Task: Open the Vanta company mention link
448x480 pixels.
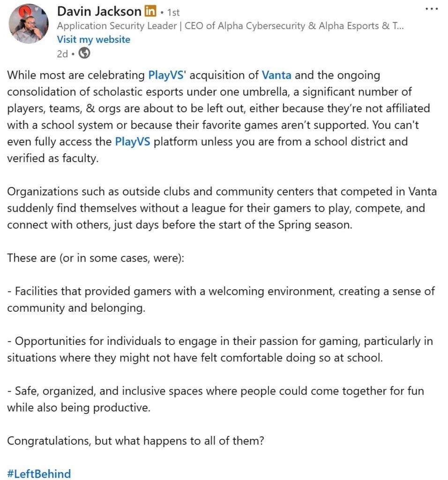Action: click(276, 75)
